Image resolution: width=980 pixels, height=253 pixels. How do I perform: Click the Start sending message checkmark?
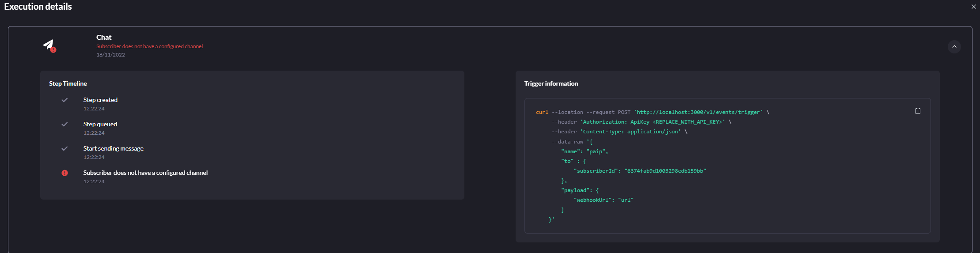coord(65,149)
